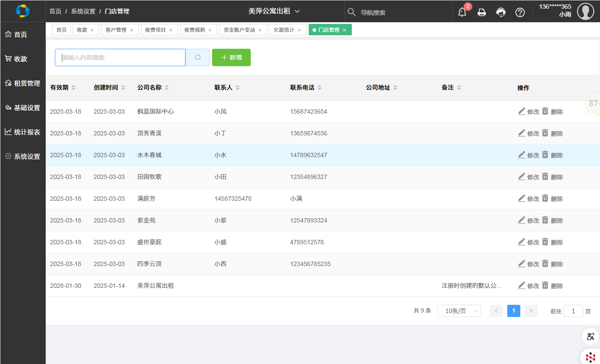Expand 系统设置 in the sidebar
The image size is (600, 364).
23,156
